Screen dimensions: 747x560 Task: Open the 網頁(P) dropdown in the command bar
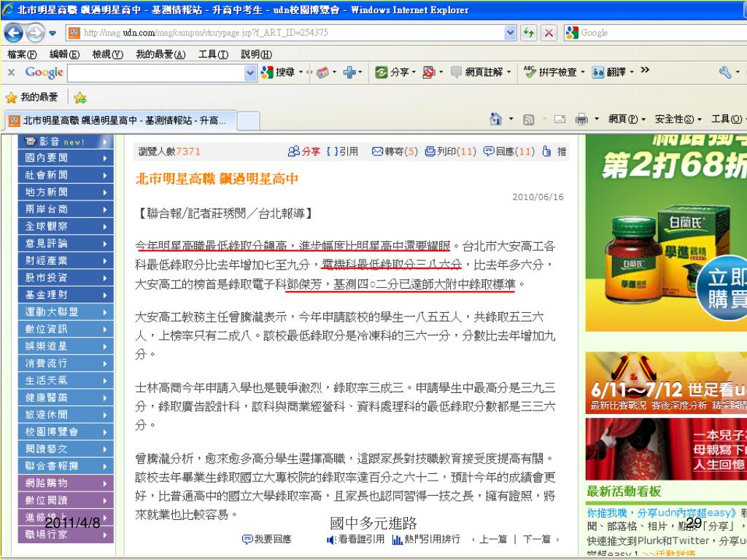coord(627,119)
